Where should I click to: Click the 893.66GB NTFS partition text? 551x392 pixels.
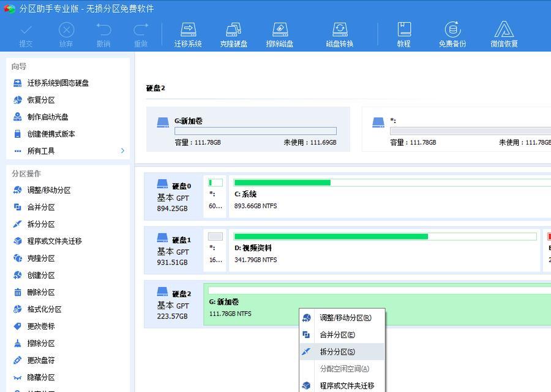pos(255,206)
